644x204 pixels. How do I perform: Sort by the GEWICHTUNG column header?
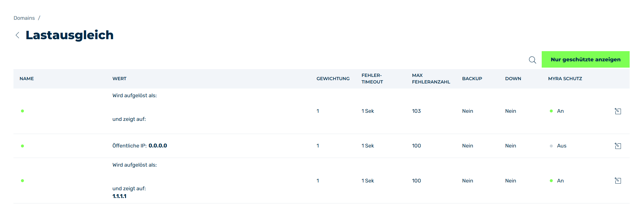pyautogui.click(x=333, y=79)
